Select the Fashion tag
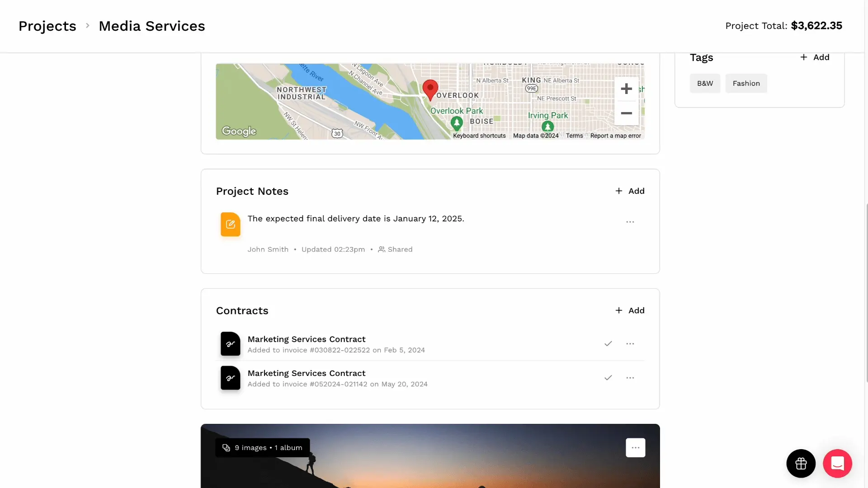The image size is (868, 488). [x=746, y=84]
